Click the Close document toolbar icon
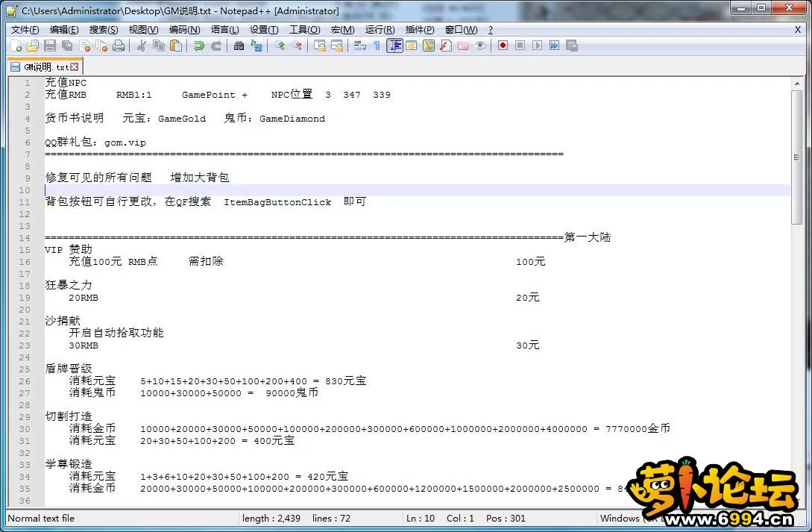 point(85,46)
